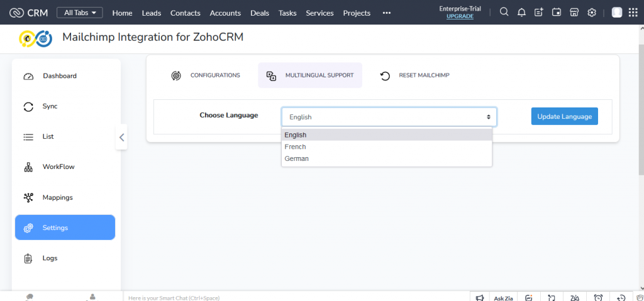
Task: Click the announcements megaphone icon
Action: [x=479, y=298]
